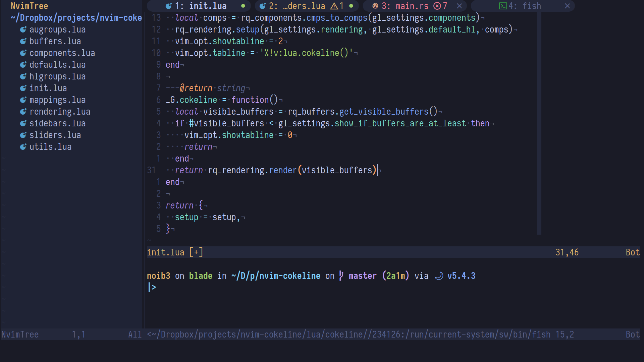Click the Lua icon on the init.lua tab
Screen dimensions: 644x362
coord(169,6)
